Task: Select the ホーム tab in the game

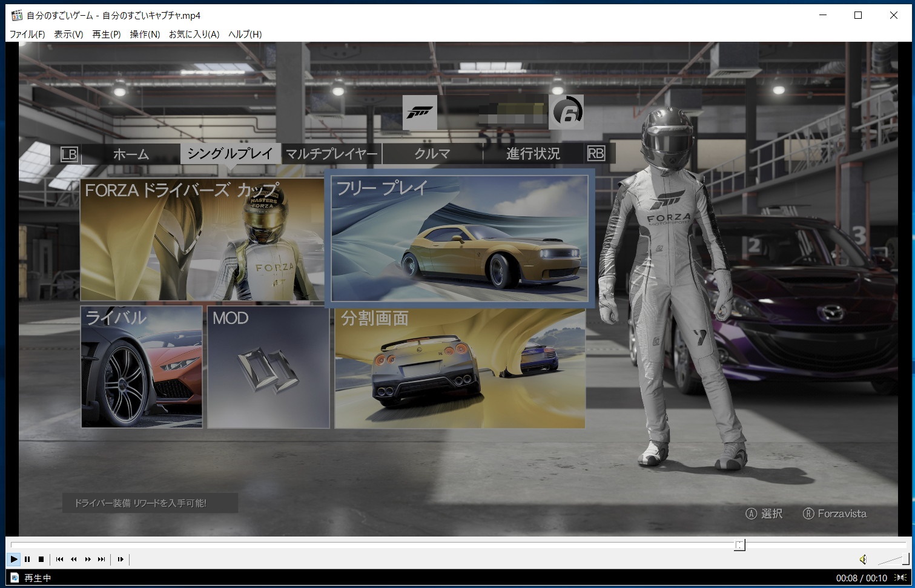Action: [x=131, y=154]
